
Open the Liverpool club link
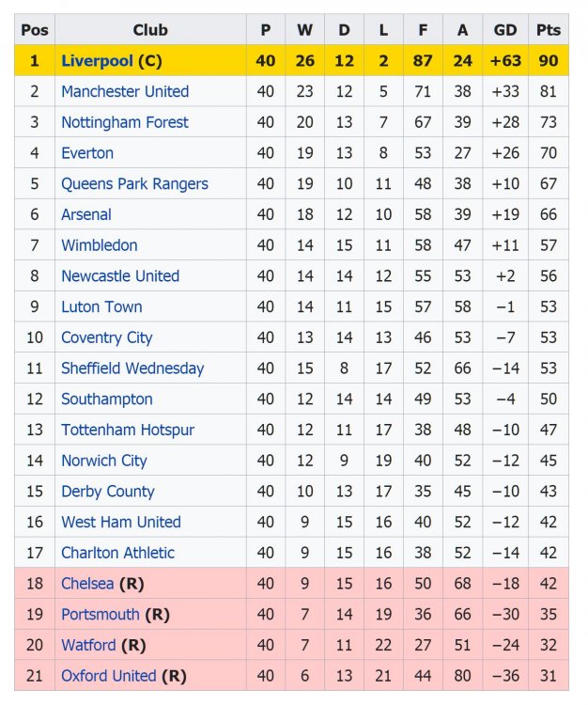pyautogui.click(x=97, y=61)
